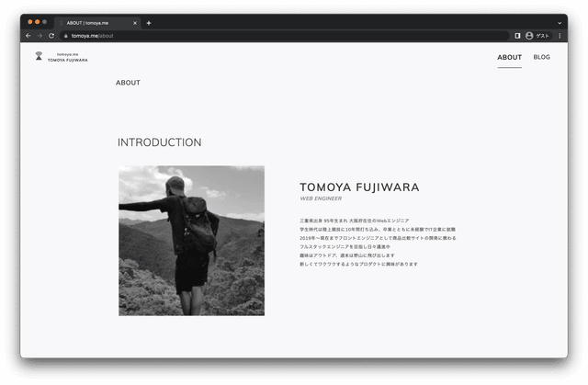Click the bio line mentioning Webエンジニア
588x385 pixels.
click(355, 221)
